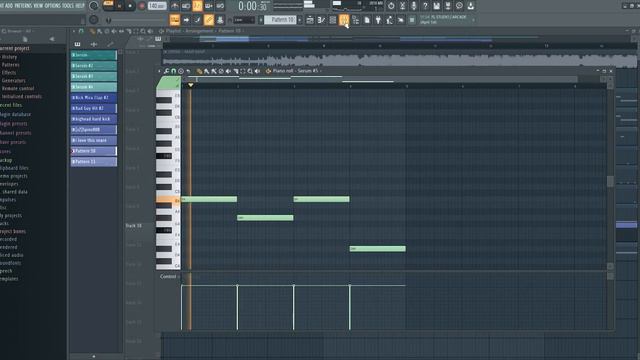
Task: Select the Zoom magnifier tool in Piano roll
Action: pos(250,71)
